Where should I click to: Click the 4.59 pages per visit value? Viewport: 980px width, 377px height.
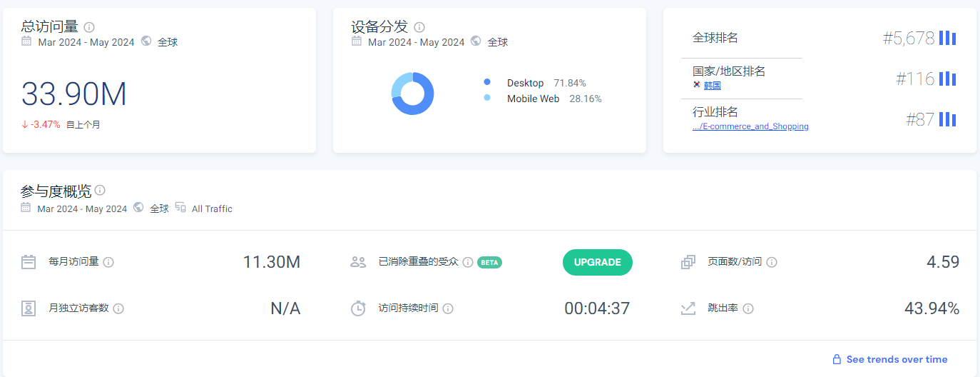(943, 262)
